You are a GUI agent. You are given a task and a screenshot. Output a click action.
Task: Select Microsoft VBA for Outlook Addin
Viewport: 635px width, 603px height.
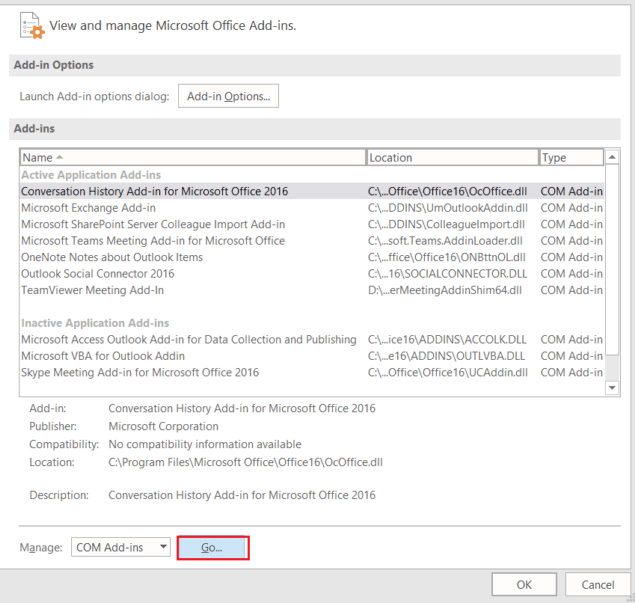click(x=312, y=356)
